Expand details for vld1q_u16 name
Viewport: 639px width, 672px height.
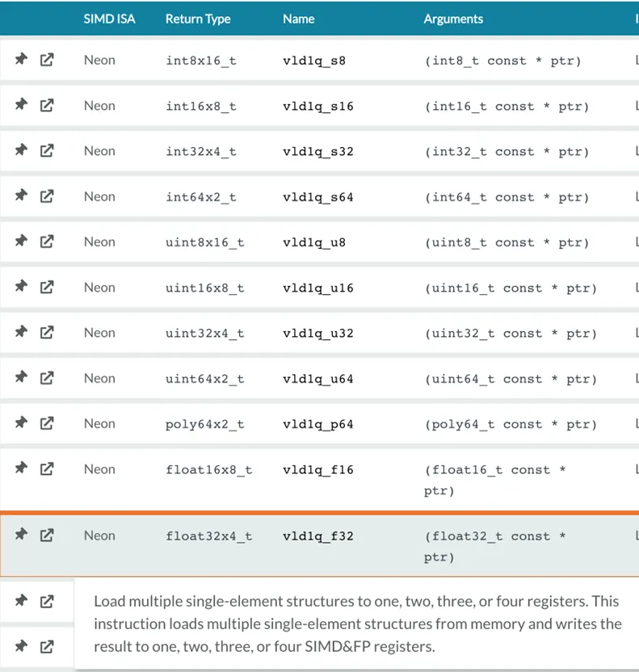point(317,288)
